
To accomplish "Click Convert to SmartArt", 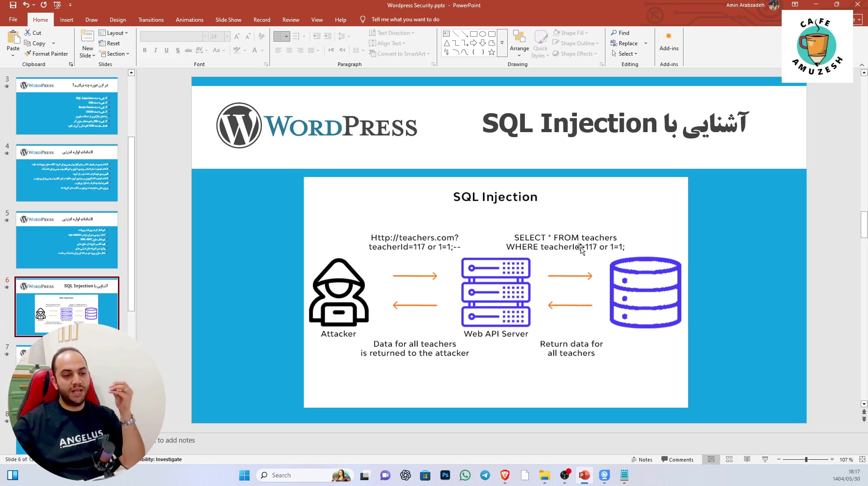I will tap(399, 54).
